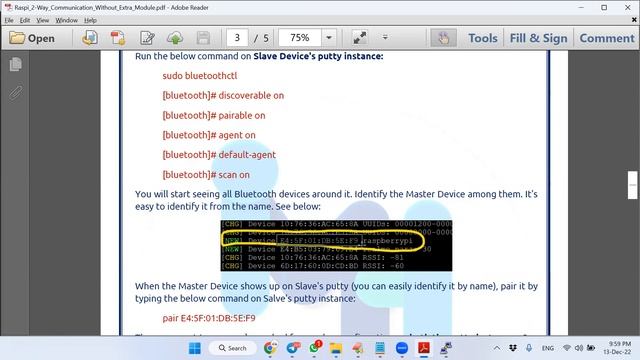Click the upload to cloud icon
Viewport: 640px width, 360px height.
click(175, 38)
